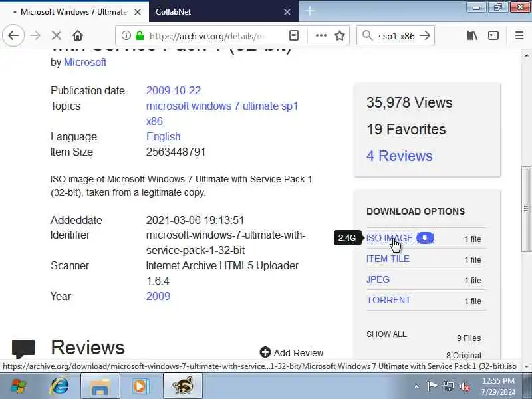Focus the archive.org URL address field
Viewport: 532px width, 399px height.
(205, 36)
